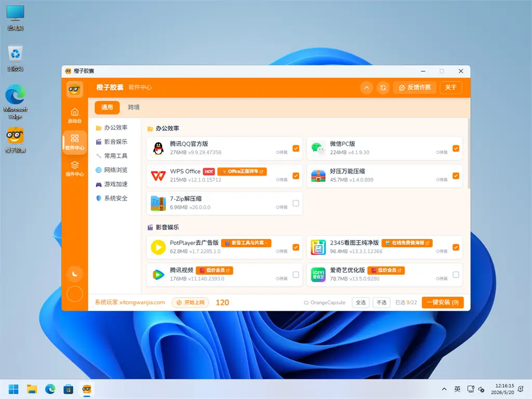Open the 在线免费做海报 promo tag
This screenshot has height=399, width=532.
407,243
